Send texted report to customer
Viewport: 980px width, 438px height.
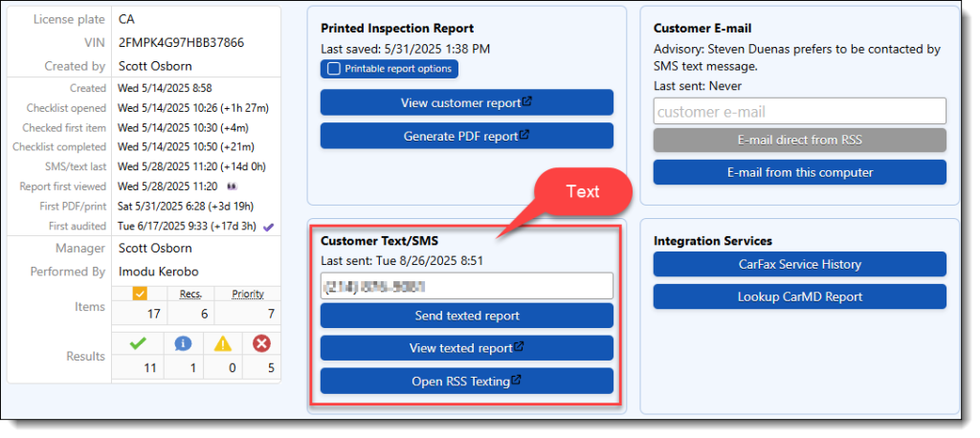click(x=467, y=316)
